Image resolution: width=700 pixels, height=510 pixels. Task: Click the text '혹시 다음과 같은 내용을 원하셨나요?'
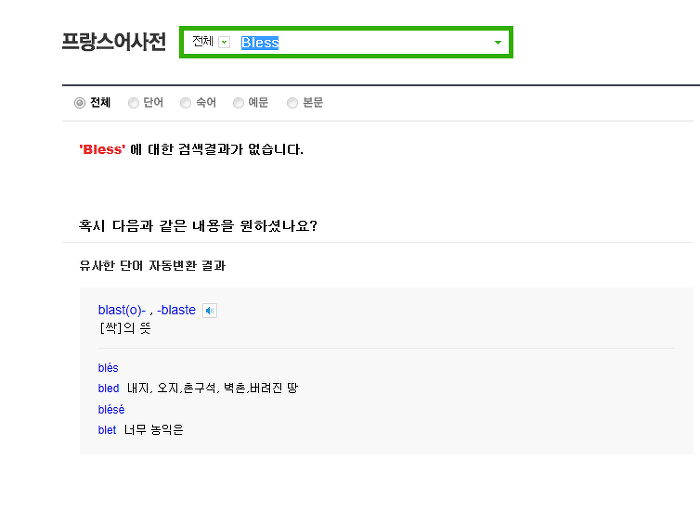click(x=198, y=226)
